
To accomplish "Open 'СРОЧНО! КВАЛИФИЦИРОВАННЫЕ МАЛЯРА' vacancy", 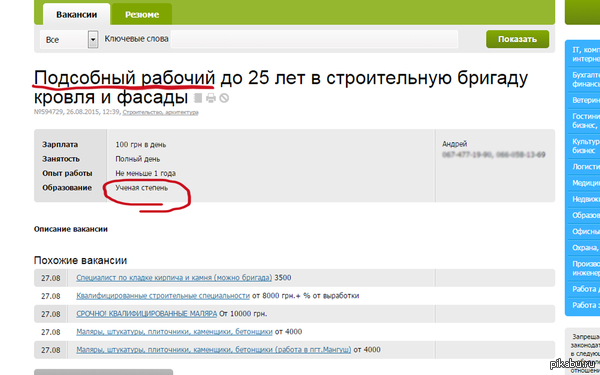I will coord(147,314).
